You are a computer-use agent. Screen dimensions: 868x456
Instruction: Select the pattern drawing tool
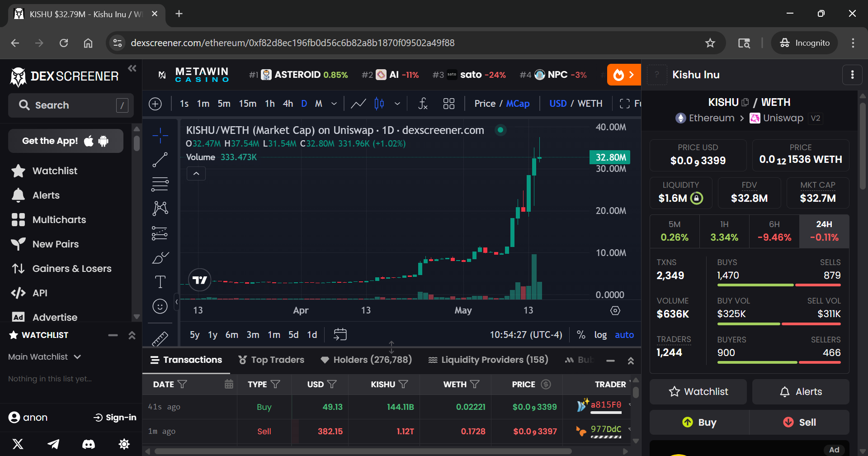pos(160,208)
